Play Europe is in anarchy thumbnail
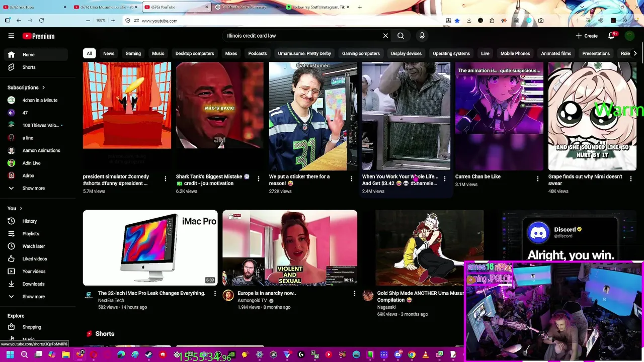Image resolution: width=644 pixels, height=362 pixels. [x=290, y=248]
